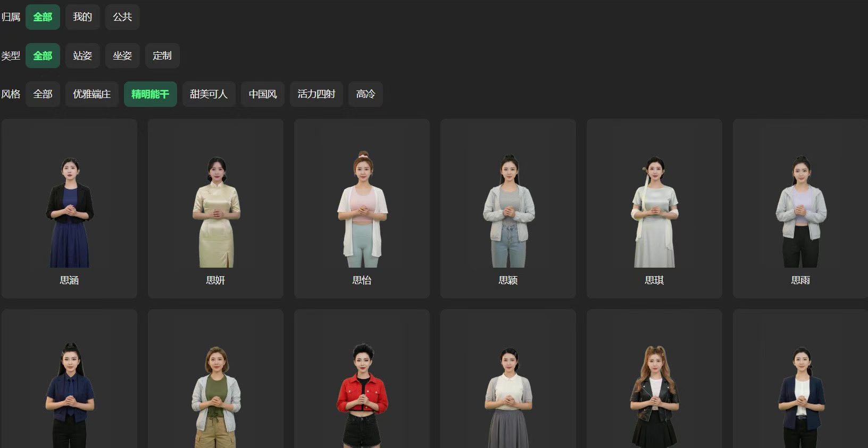Viewport: 868px width, 448px height.
Task: Filter ownership by 公共
Action: 122,17
